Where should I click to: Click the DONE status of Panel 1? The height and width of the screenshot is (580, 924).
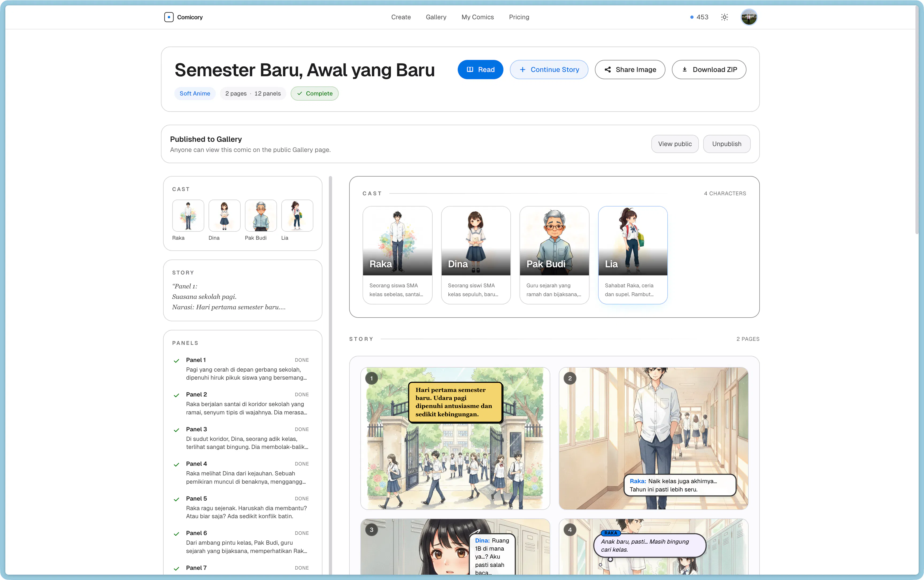pyautogui.click(x=302, y=360)
